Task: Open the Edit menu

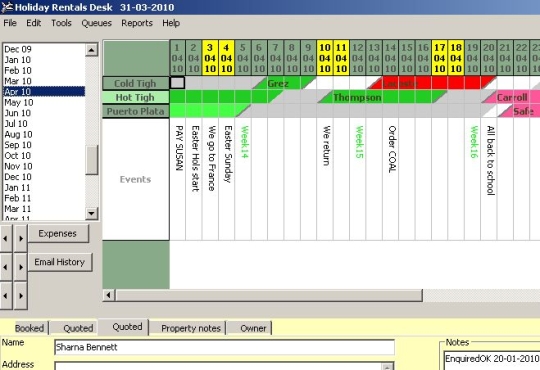Action: point(33,23)
